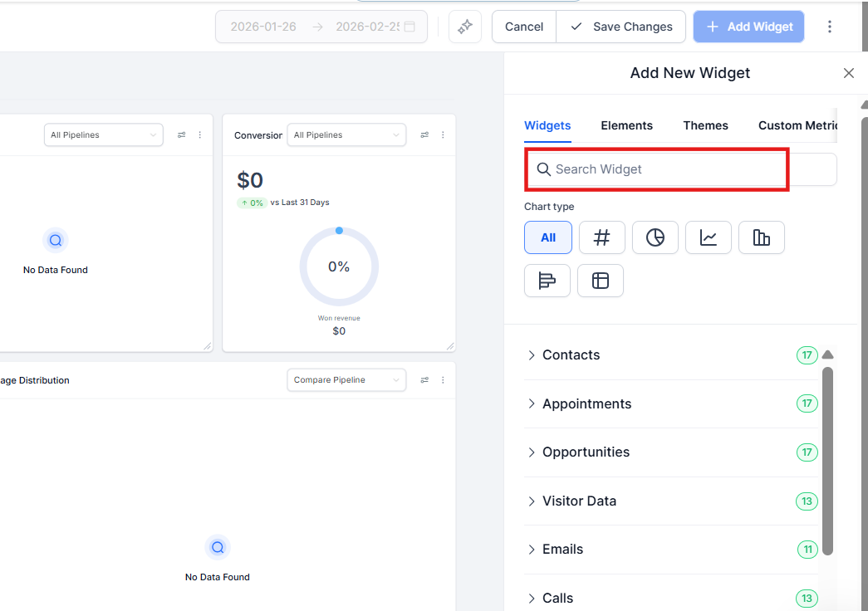This screenshot has height=611, width=868.
Task: Select the All chart type filter
Action: click(548, 237)
